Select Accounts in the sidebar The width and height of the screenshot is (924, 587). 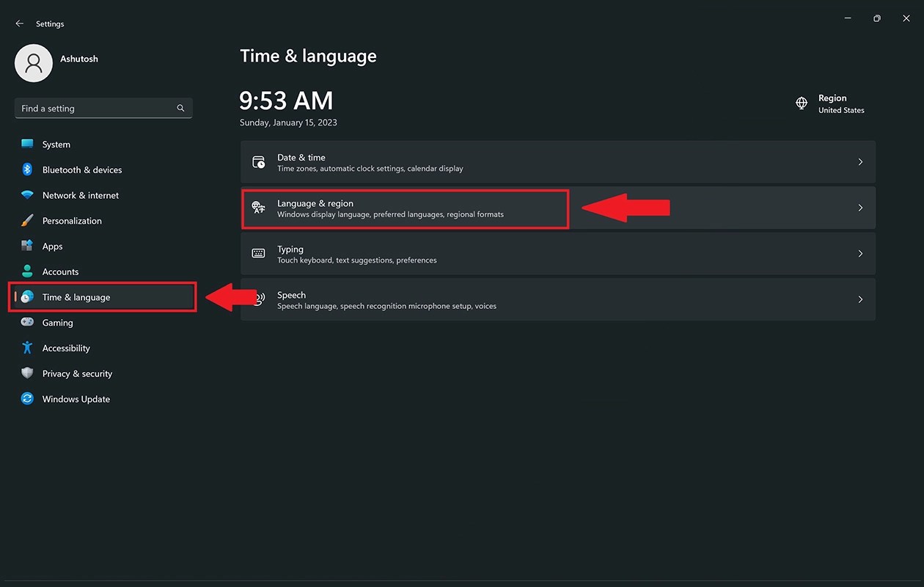pos(103,271)
